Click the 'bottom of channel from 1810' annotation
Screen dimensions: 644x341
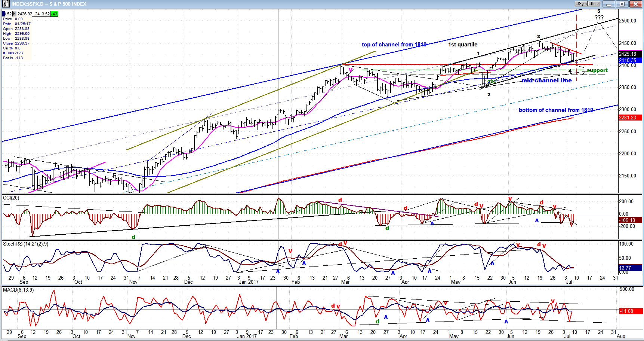click(555, 110)
